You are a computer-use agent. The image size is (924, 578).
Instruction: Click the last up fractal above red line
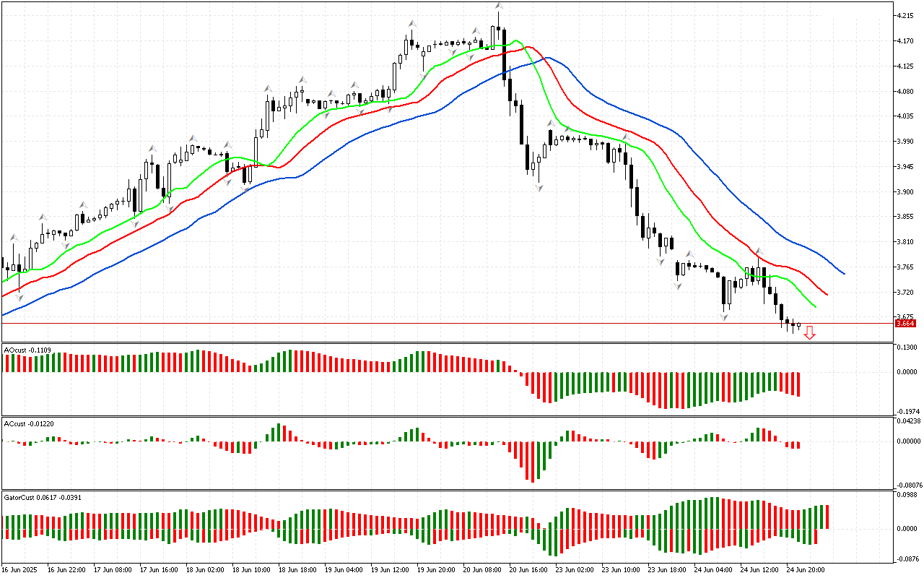tap(758, 251)
